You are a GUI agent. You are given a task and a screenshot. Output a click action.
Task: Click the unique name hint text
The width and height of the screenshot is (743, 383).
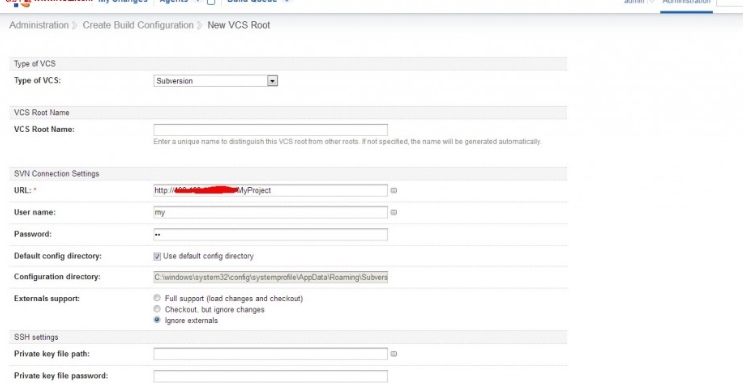[347, 142]
